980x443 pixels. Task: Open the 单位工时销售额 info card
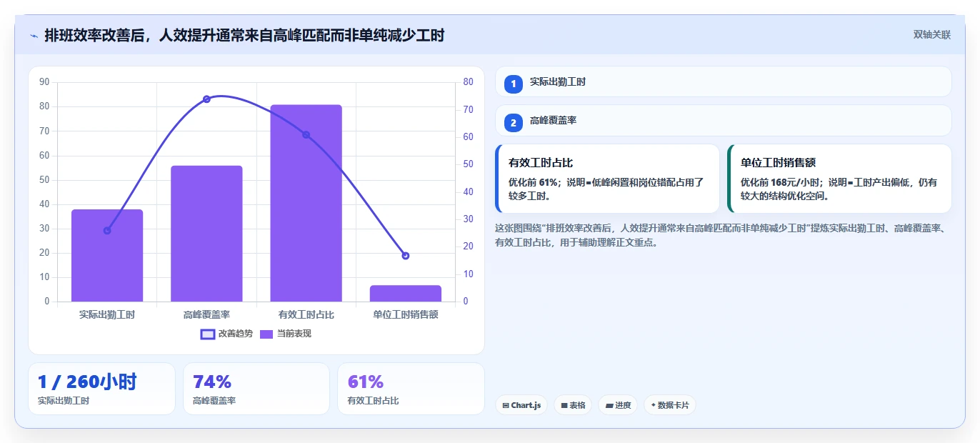click(x=839, y=179)
